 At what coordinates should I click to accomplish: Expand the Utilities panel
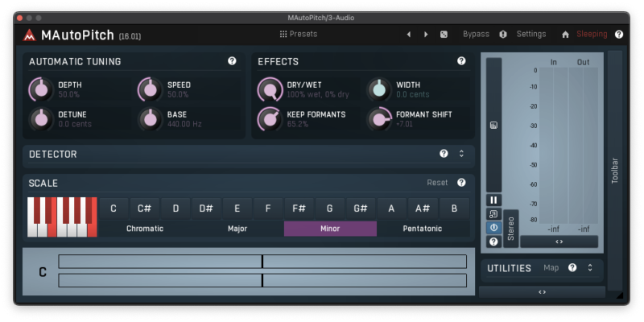click(x=589, y=268)
